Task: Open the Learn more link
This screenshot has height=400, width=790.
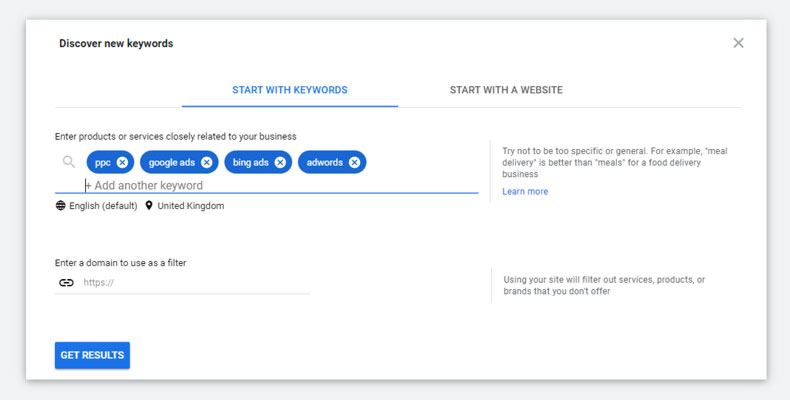Action: click(x=525, y=191)
